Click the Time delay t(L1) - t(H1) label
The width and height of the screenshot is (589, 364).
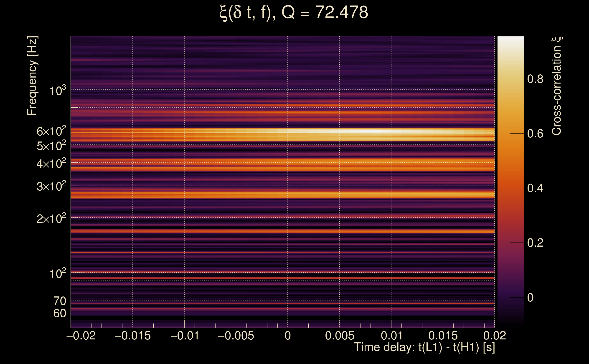click(424, 347)
